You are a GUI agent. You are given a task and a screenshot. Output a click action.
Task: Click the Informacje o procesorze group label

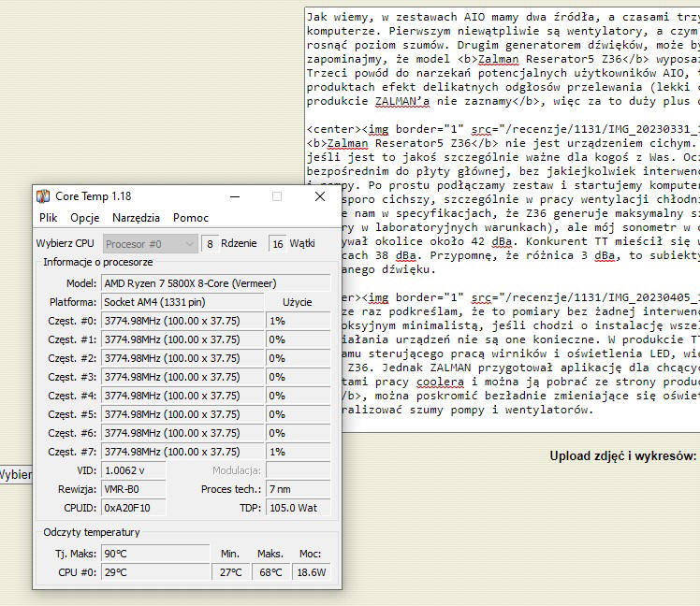click(x=97, y=263)
